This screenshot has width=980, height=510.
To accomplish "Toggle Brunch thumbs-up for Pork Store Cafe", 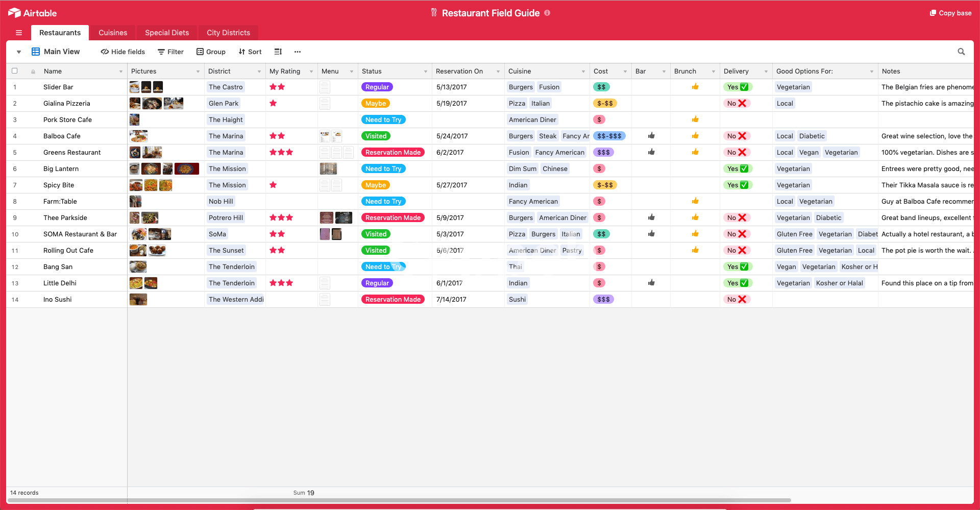I will point(695,119).
